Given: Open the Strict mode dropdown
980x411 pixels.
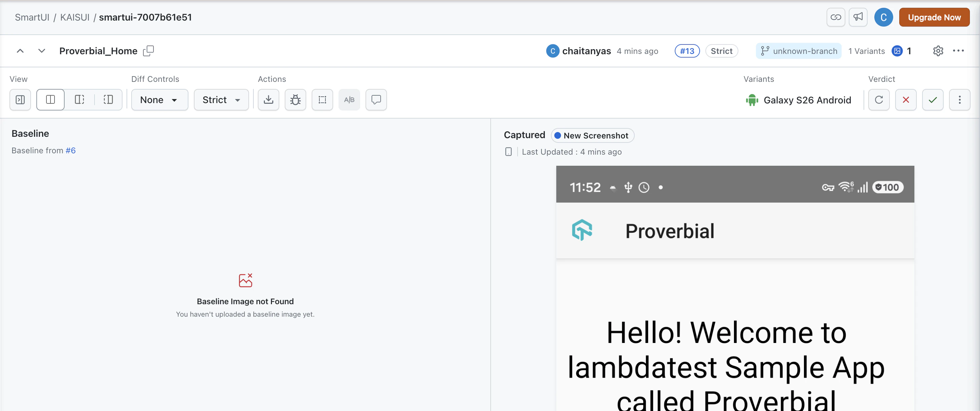Looking at the screenshot, I should [221, 100].
